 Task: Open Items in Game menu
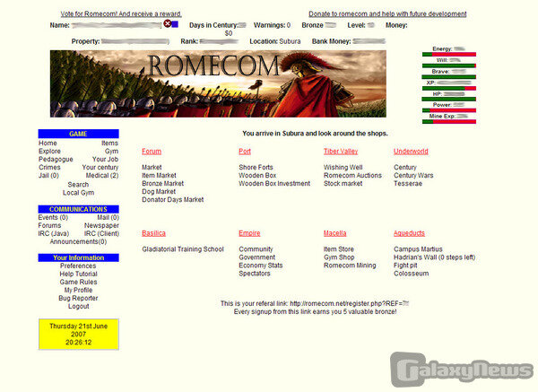click(x=109, y=144)
